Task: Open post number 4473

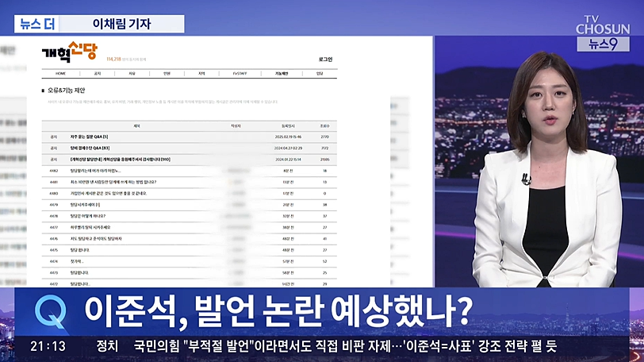Action: (79, 272)
